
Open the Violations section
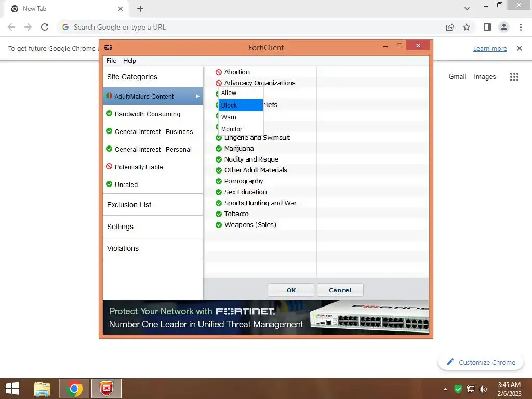pos(153,248)
